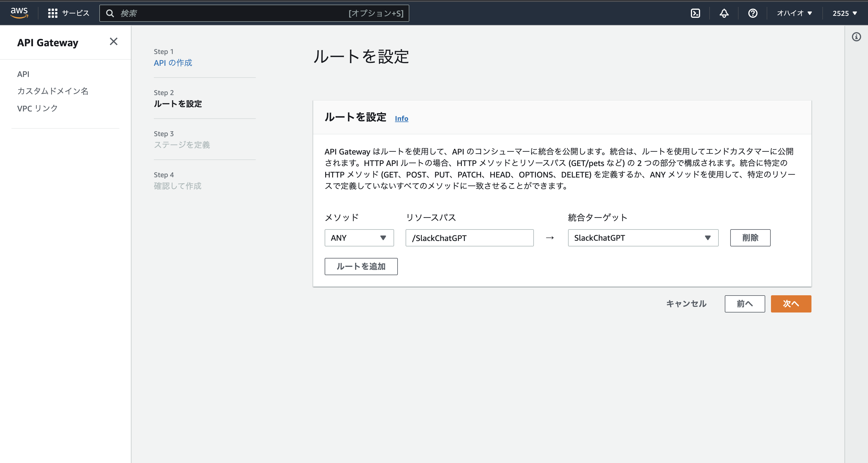Close the API Gateway sidebar with the X icon
The height and width of the screenshot is (463, 868).
pyautogui.click(x=114, y=42)
